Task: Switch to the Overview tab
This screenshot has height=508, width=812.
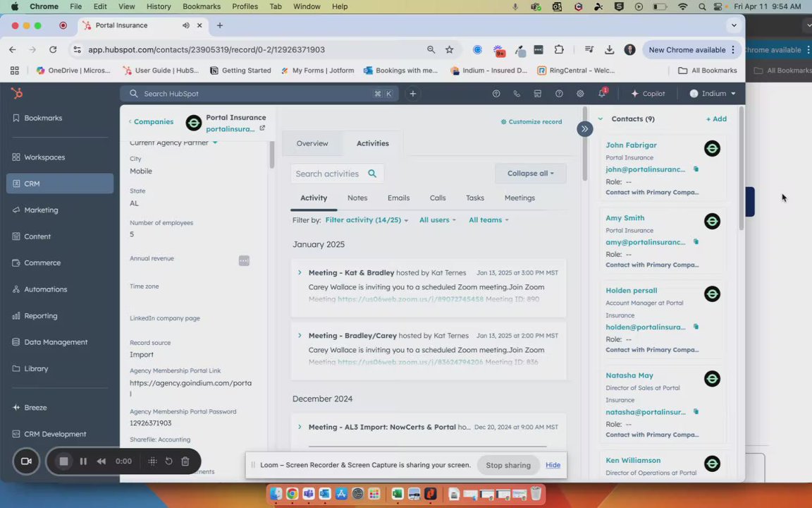Action: 312,144
